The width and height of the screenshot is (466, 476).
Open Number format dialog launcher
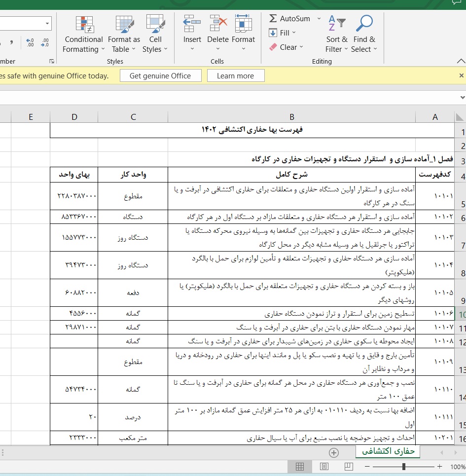click(x=52, y=61)
